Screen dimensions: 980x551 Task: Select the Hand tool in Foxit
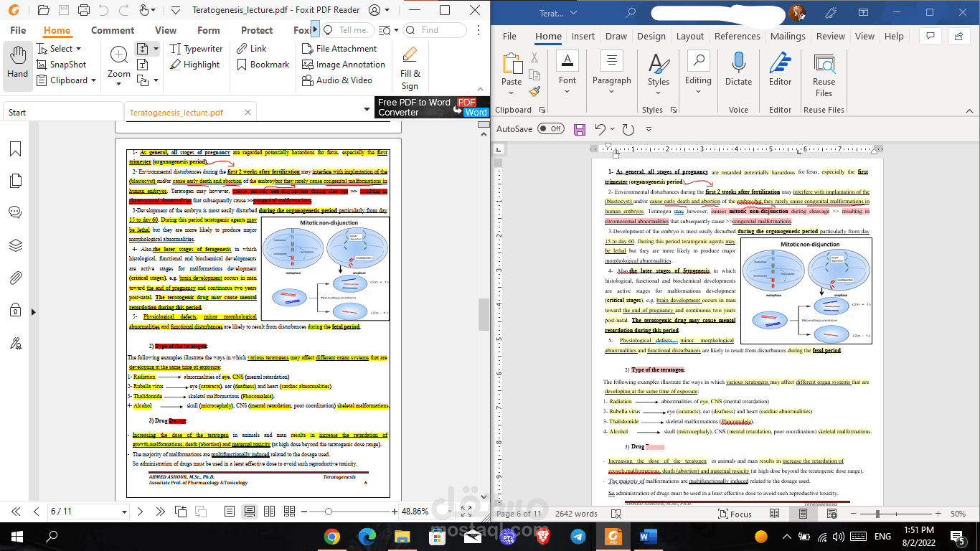click(x=17, y=65)
